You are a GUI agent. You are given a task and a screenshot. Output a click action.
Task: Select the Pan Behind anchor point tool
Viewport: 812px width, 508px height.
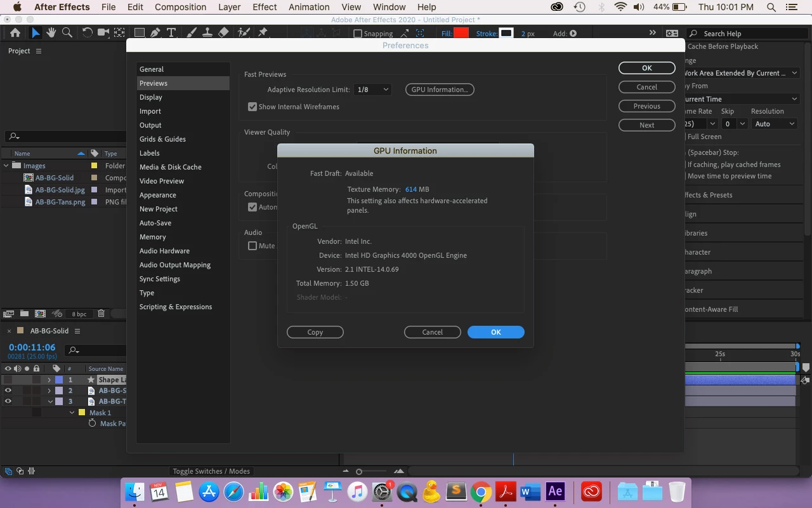click(x=118, y=33)
